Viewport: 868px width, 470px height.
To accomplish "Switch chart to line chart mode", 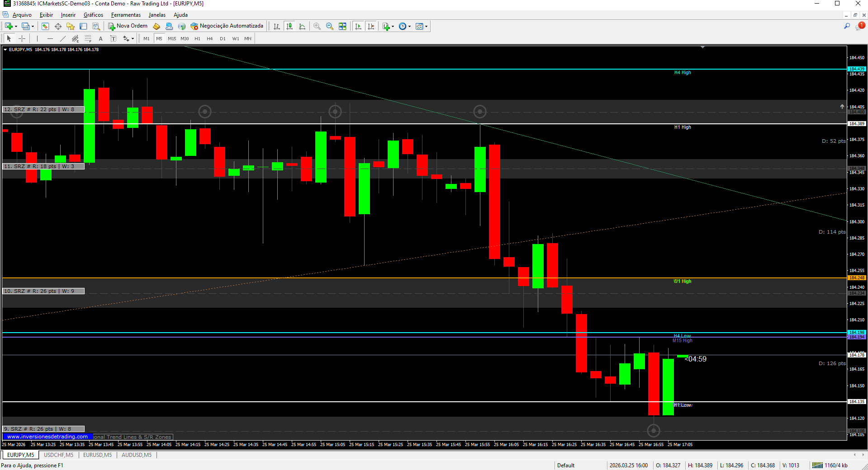I will click(x=302, y=26).
